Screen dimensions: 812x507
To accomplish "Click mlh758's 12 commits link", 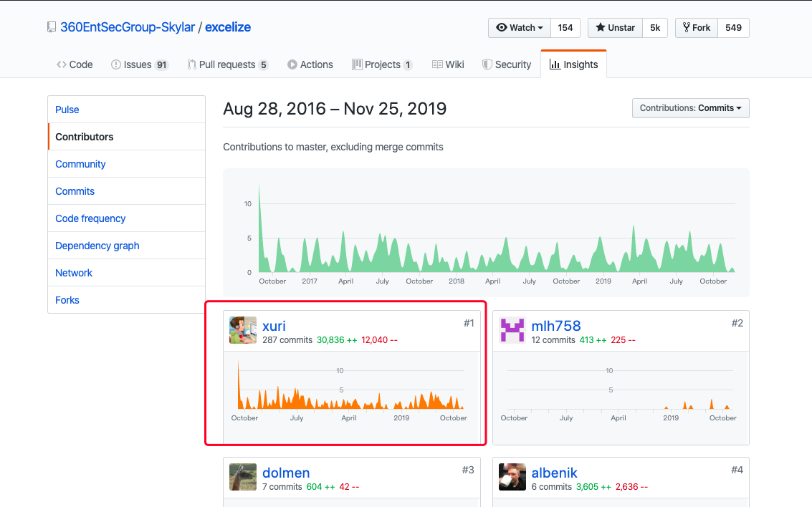I will pos(553,340).
